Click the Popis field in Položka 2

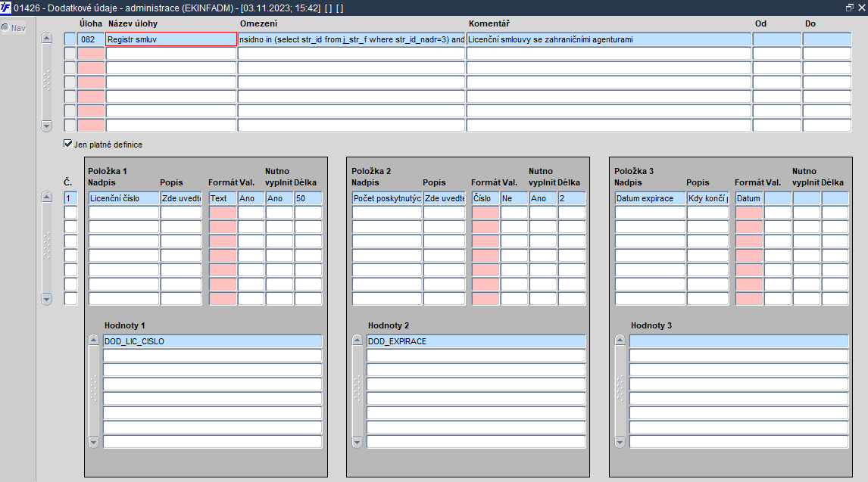coord(444,198)
